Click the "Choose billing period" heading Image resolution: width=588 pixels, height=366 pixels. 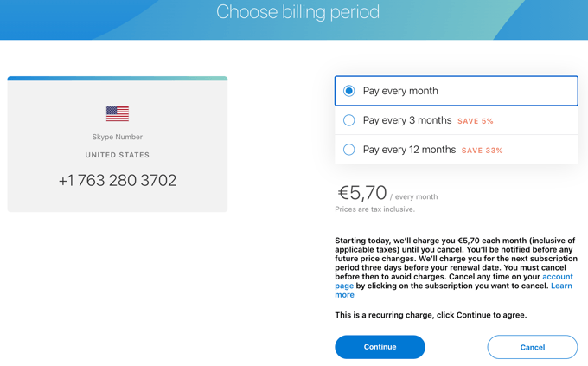click(x=297, y=12)
